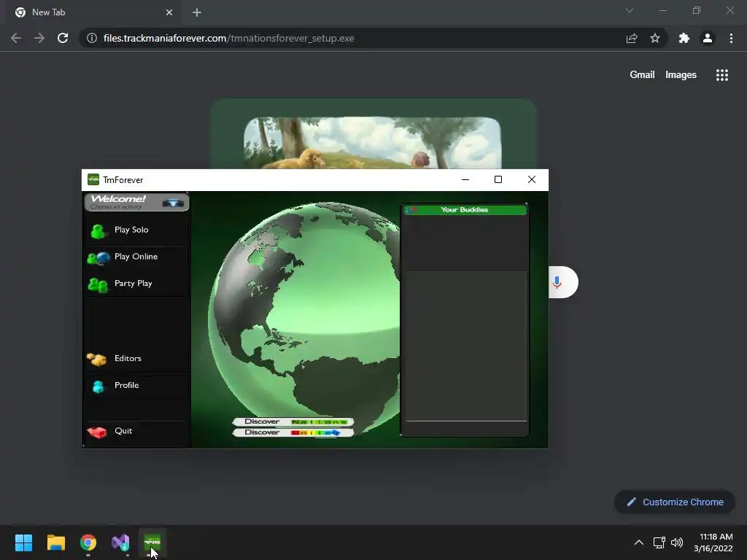
Task: Switch to Chrome in taskbar
Action: click(x=88, y=542)
